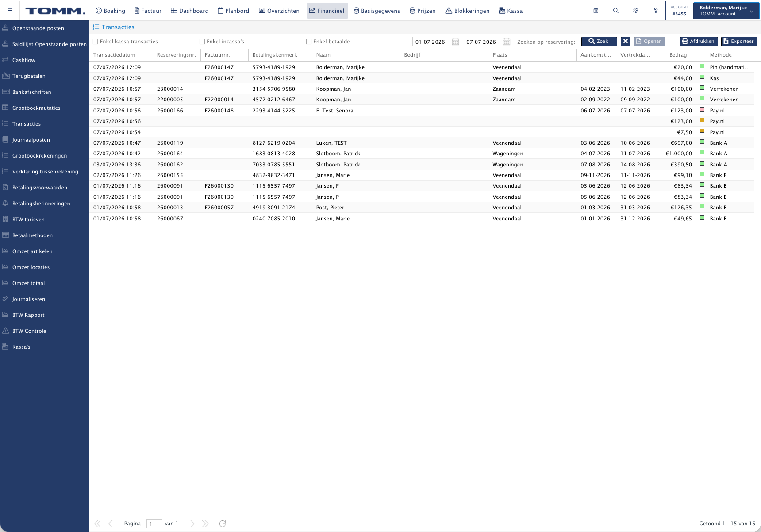The image size is (761, 532).
Task: Sort by Naam column header
Action: click(356, 55)
